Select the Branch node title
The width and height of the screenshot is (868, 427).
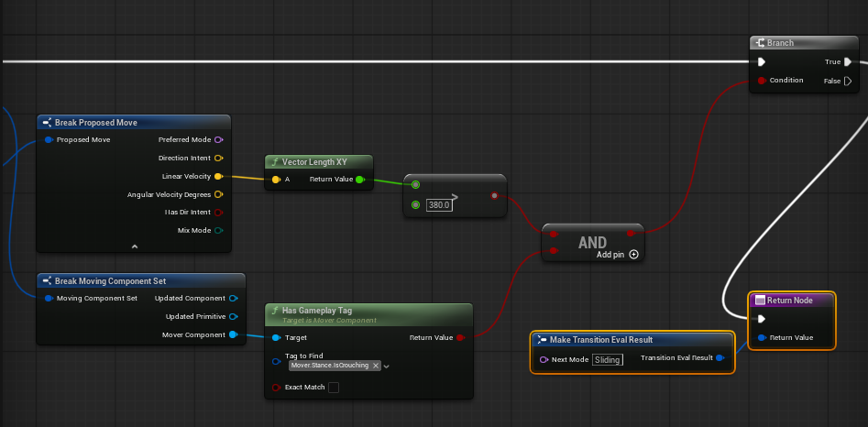tap(780, 42)
